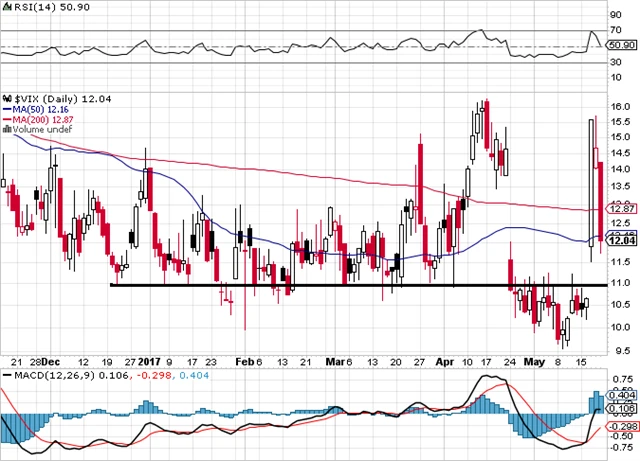Click the 12.04 current price tag on axis
Viewport: 640px width, 461px height.
pos(622,241)
